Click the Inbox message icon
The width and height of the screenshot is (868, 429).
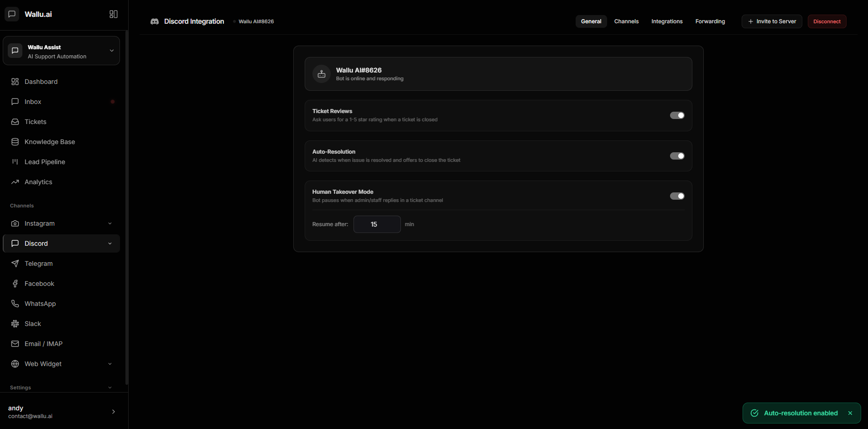pos(15,102)
